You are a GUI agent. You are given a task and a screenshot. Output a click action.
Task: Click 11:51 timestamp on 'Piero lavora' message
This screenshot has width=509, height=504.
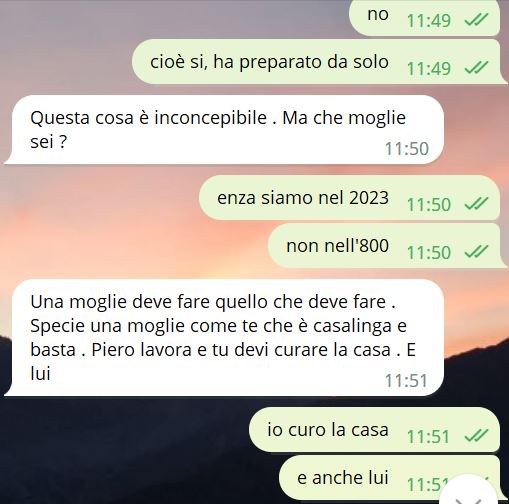pyautogui.click(x=406, y=381)
